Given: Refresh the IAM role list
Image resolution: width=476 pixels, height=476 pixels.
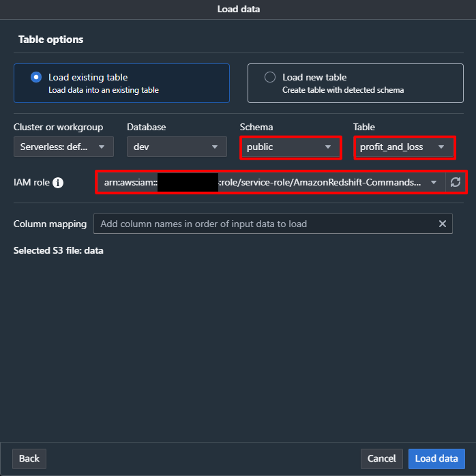Looking at the screenshot, I should 456,183.
